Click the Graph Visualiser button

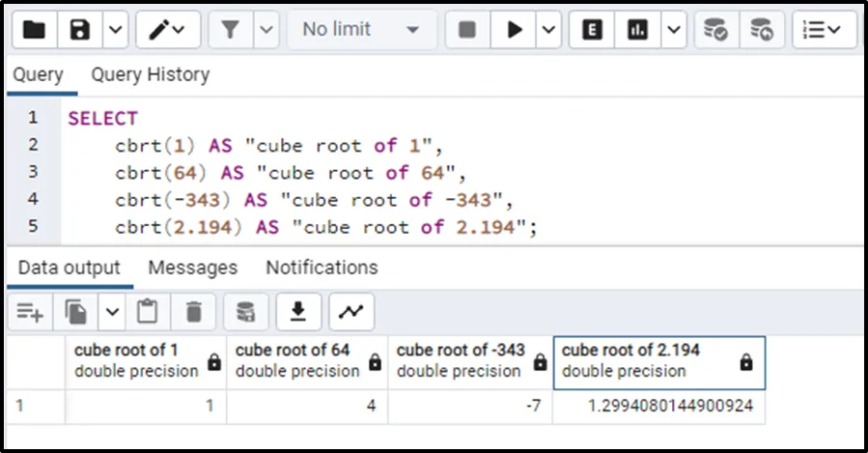(351, 311)
